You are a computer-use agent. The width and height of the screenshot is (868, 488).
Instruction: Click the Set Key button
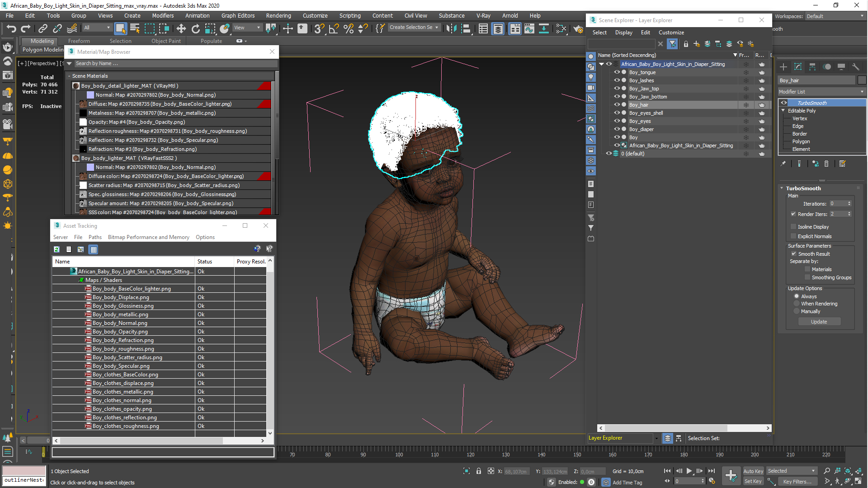coord(753,481)
